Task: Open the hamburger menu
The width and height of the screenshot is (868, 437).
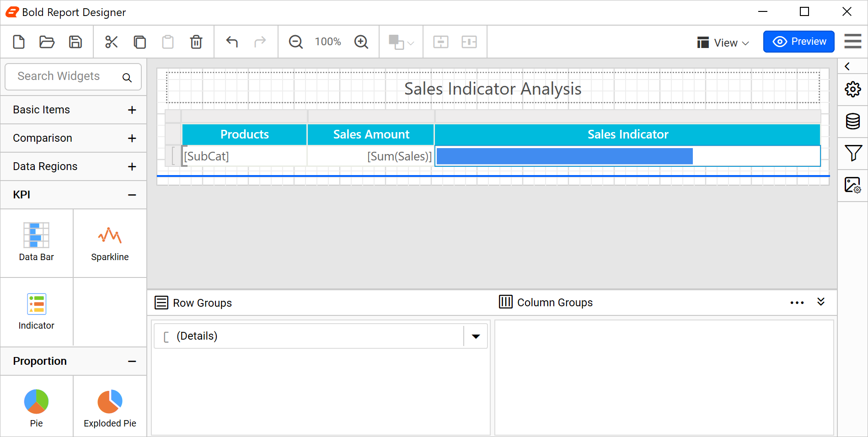Action: (x=853, y=42)
